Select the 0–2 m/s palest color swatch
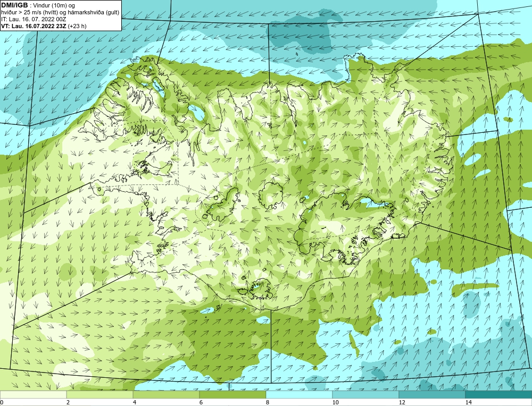The image size is (532, 406). (x=33, y=395)
